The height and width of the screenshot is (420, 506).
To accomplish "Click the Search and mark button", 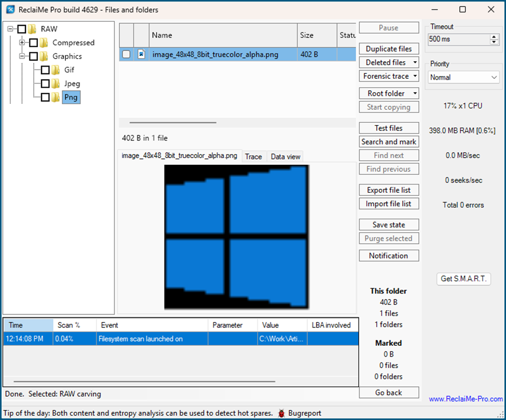I will [389, 142].
